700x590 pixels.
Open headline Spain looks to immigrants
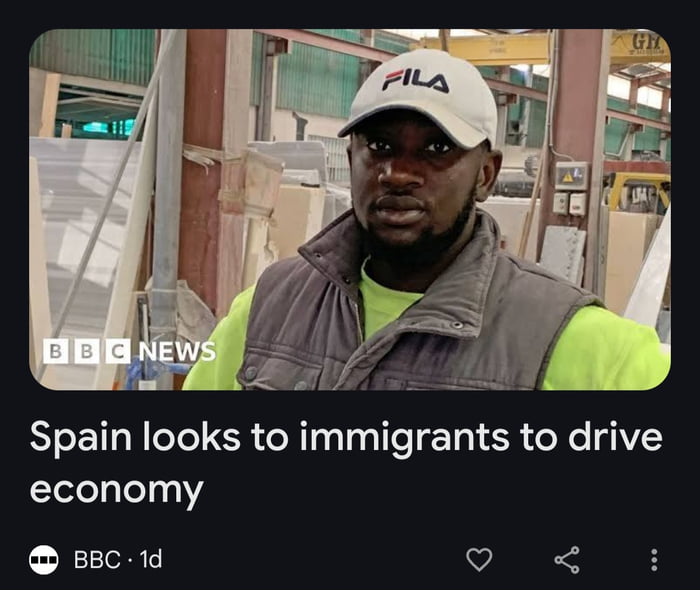[346, 463]
